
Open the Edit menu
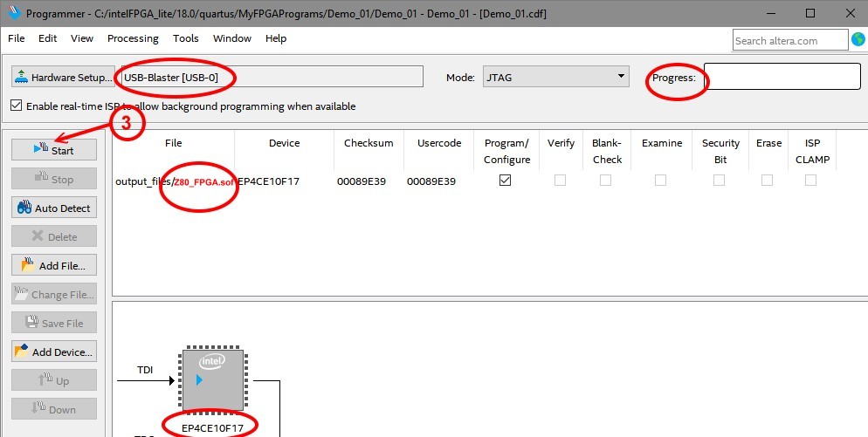click(48, 38)
